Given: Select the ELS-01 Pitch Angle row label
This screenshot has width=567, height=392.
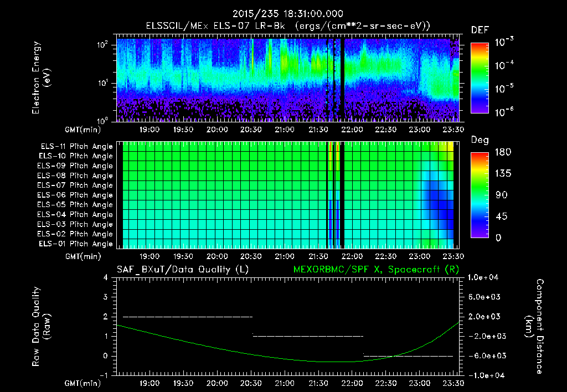Looking at the screenshot, I should click(x=76, y=244).
